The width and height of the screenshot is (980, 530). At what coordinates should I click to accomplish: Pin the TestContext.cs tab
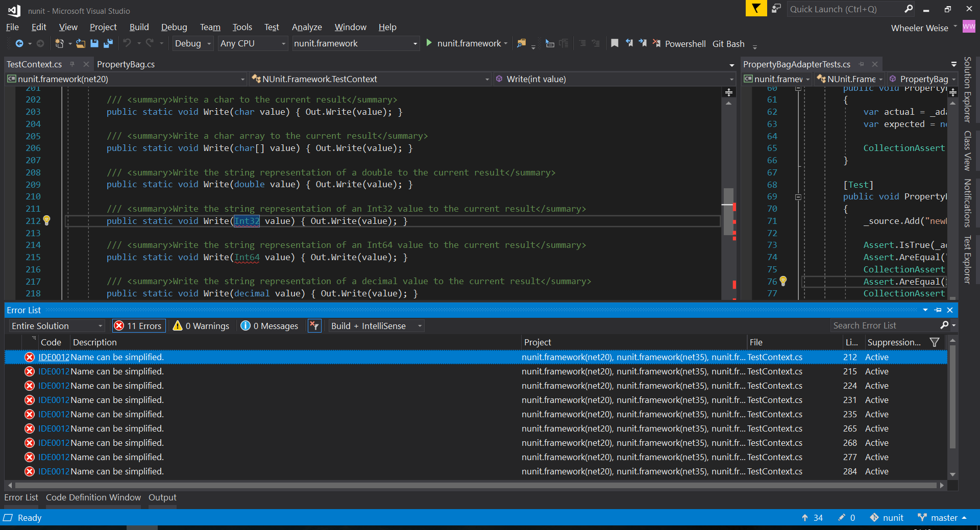click(x=72, y=64)
